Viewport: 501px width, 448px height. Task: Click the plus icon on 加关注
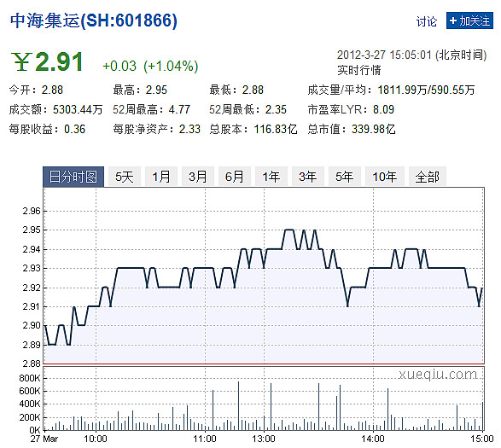pyautogui.click(x=452, y=20)
